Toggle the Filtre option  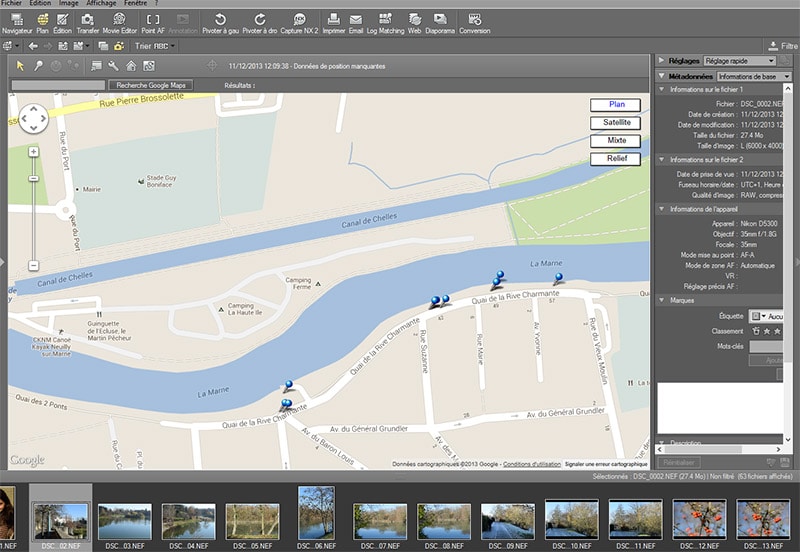tap(783, 46)
